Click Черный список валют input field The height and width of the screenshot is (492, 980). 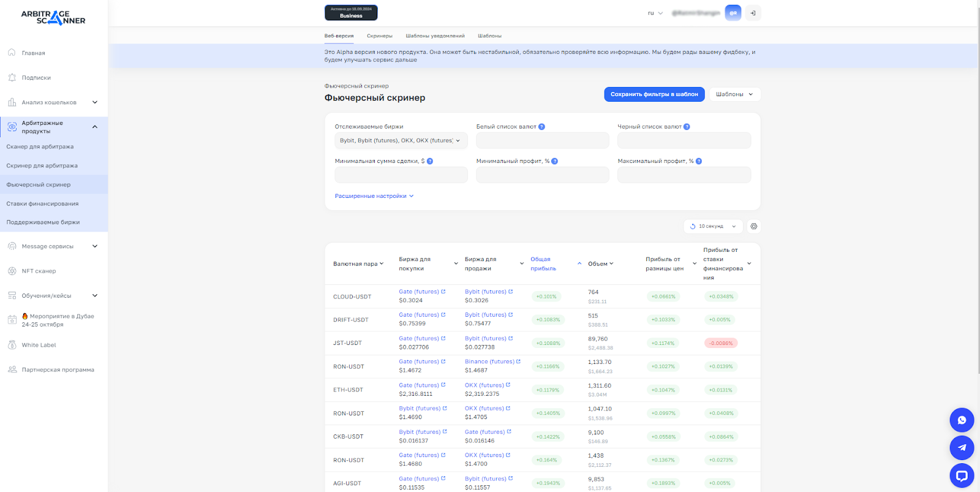tap(684, 140)
